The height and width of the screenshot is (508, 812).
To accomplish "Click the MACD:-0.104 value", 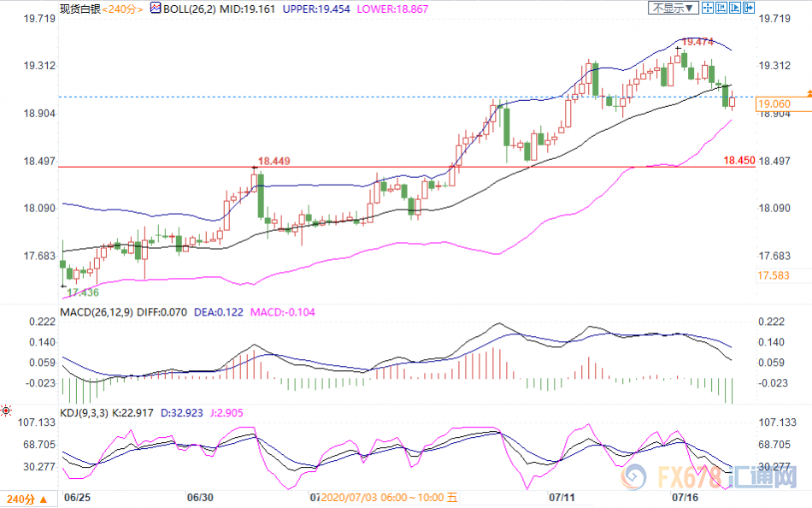I will 283,312.
